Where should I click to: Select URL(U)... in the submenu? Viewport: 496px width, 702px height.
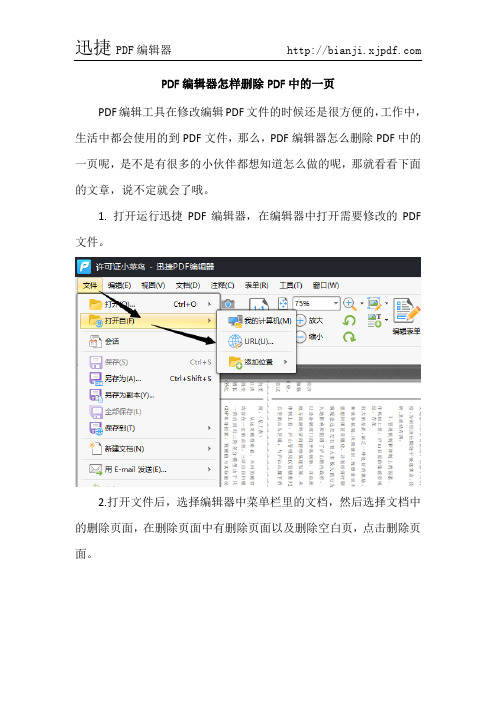(257, 341)
